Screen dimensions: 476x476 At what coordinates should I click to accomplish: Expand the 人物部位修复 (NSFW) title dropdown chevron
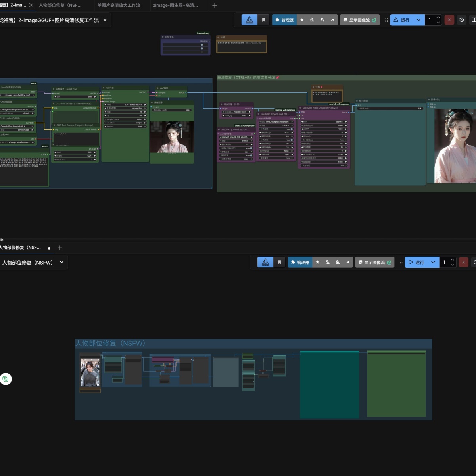[x=61, y=262]
